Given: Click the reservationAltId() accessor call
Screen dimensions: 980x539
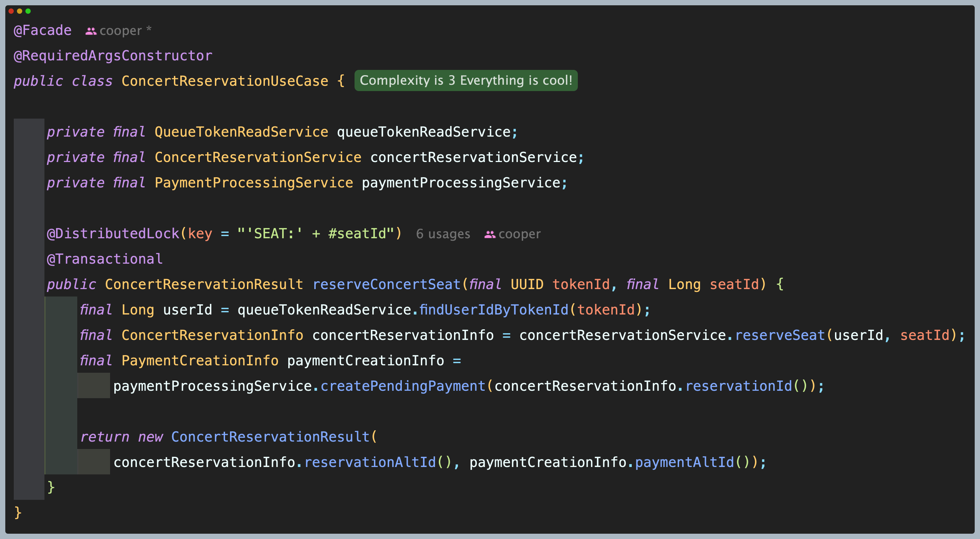Looking at the screenshot, I should coord(378,462).
